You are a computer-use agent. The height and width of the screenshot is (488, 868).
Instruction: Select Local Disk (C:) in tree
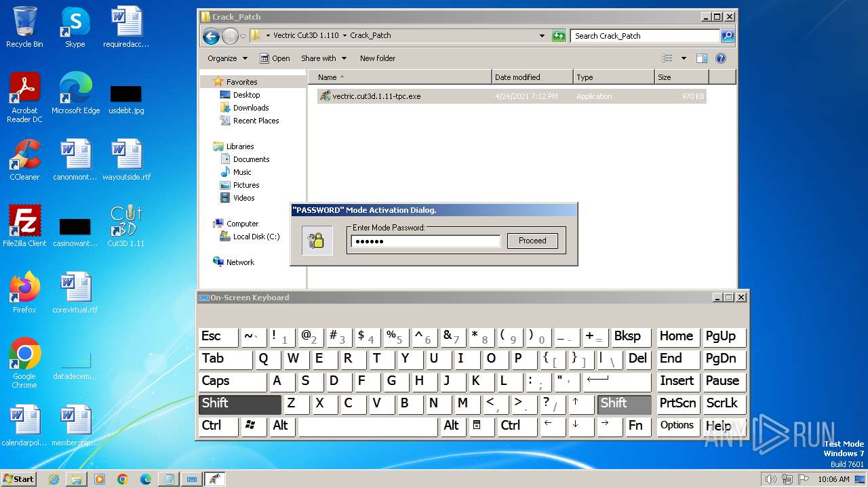pyautogui.click(x=256, y=237)
